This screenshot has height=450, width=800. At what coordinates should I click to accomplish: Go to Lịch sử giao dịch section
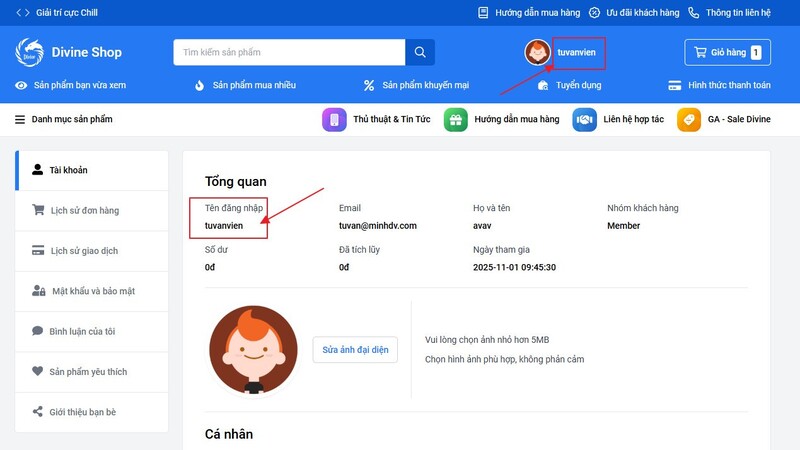click(92, 251)
